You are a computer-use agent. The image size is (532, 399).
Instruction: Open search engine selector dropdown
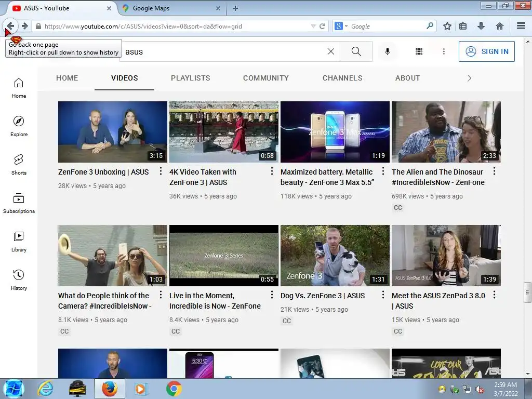coord(341,26)
